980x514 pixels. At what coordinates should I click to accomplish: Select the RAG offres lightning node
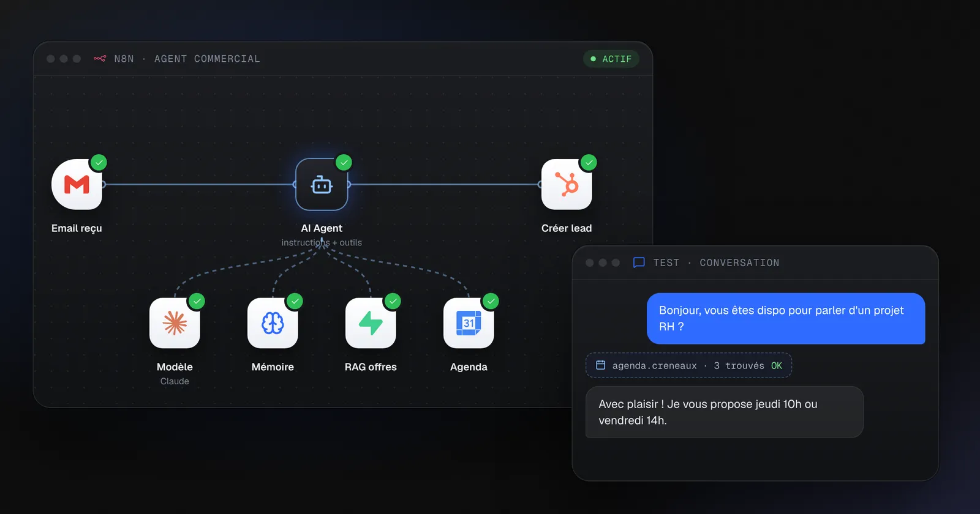[x=371, y=323]
